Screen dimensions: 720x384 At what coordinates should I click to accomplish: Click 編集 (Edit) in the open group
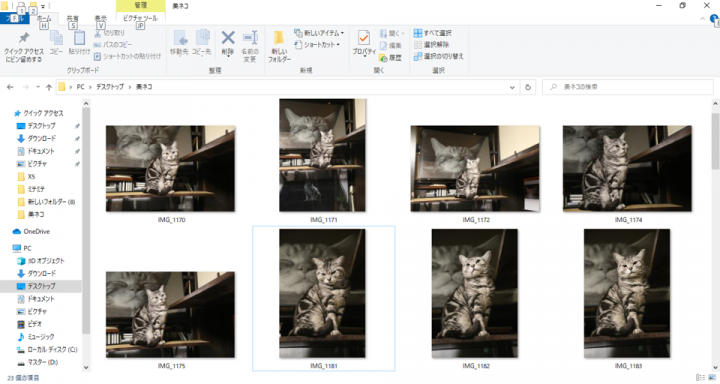390,45
